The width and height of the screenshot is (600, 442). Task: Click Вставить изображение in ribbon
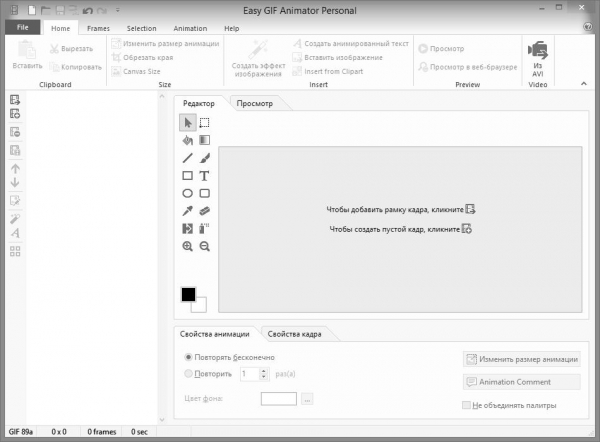tap(338, 57)
